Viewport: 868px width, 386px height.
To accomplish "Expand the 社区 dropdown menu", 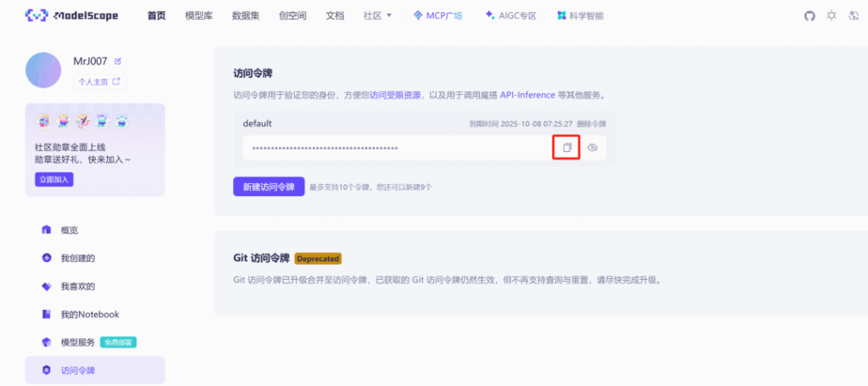I will click(377, 15).
